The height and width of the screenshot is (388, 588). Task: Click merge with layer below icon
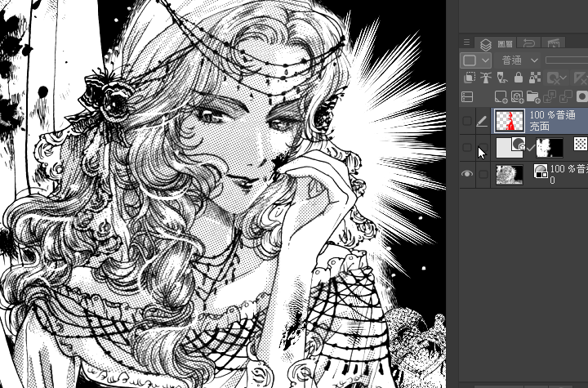565,97
